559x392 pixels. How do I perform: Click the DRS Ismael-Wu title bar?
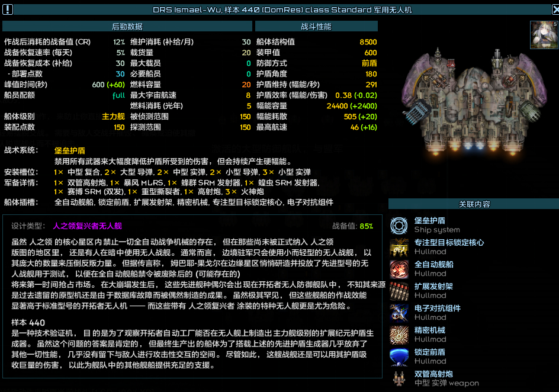coord(282,10)
